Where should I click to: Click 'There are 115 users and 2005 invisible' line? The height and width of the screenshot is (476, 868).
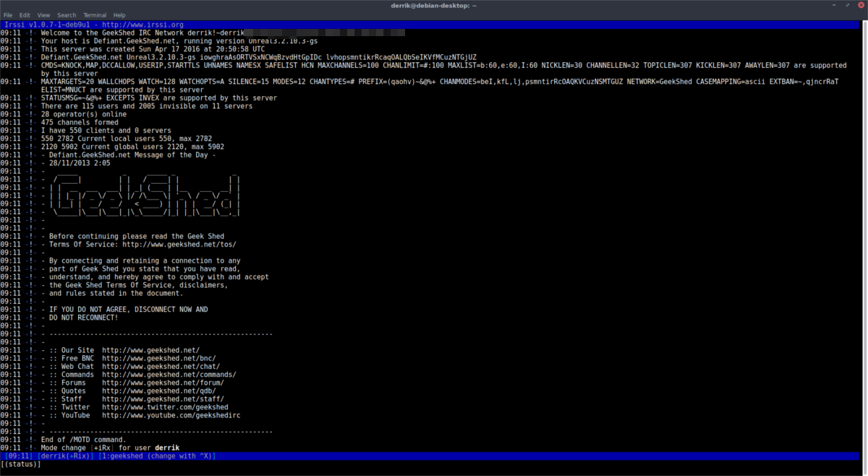[x=147, y=106]
